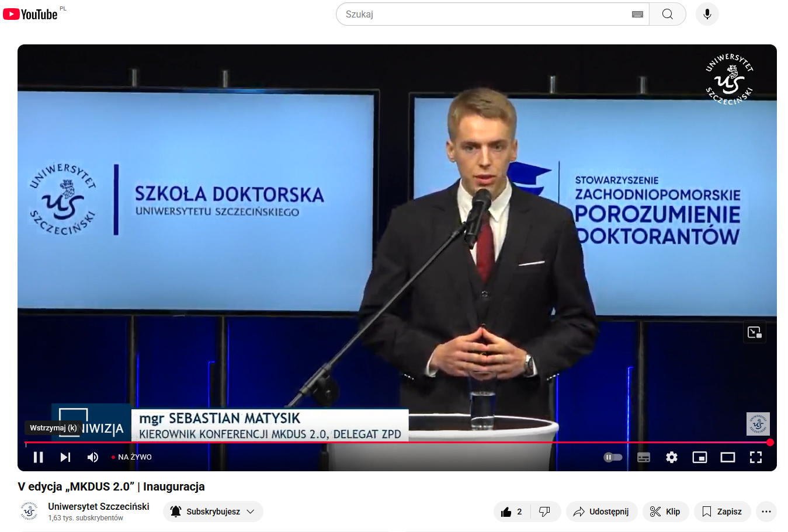The image size is (788, 532).
Task: Click the voice search microphone
Action: [x=707, y=14]
